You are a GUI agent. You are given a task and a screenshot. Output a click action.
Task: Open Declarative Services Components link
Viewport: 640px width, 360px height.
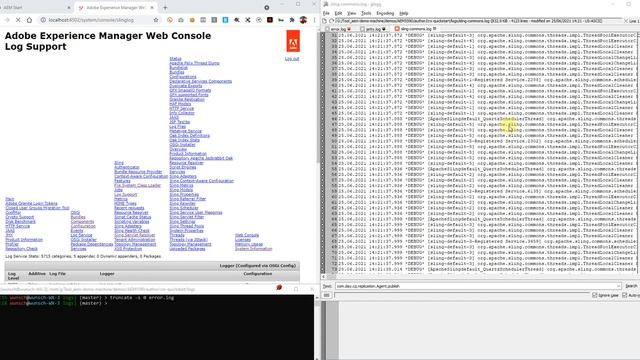200,81
